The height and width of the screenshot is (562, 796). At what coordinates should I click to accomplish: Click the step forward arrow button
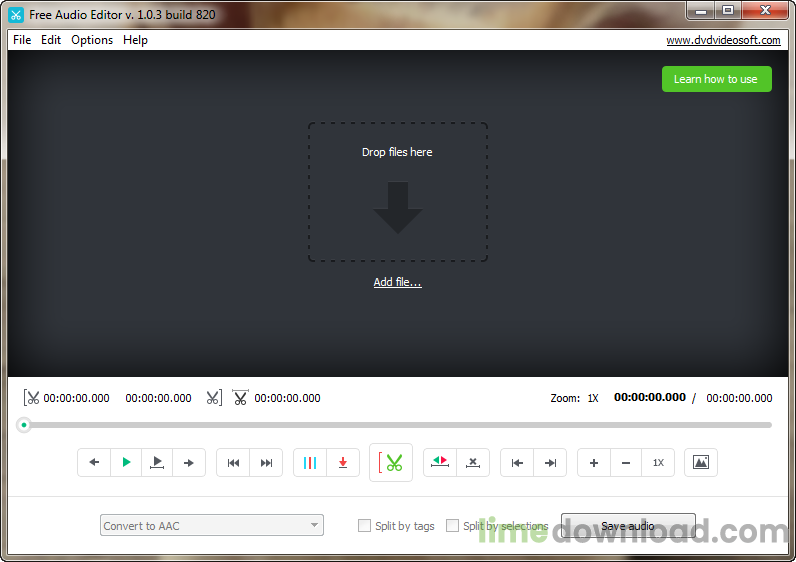pyautogui.click(x=188, y=462)
